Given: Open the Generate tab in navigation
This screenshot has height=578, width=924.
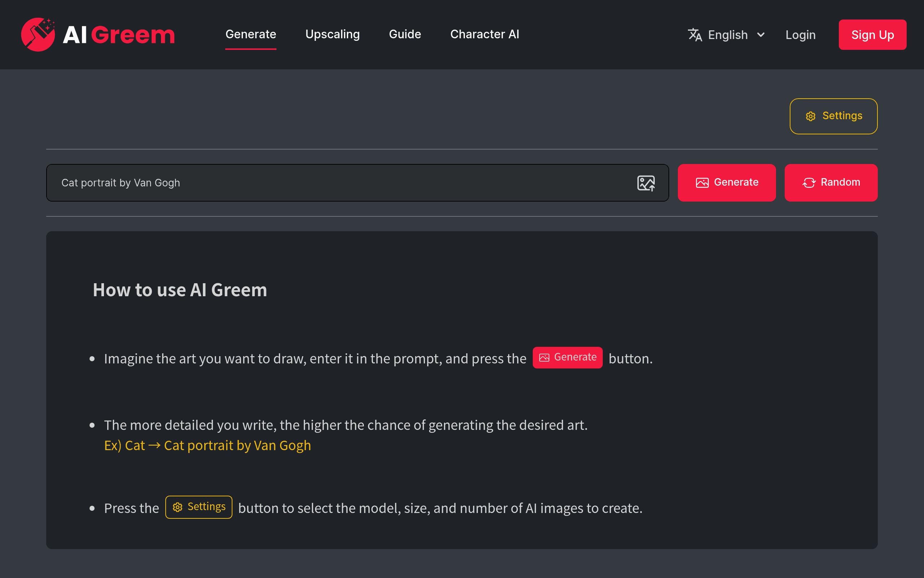Looking at the screenshot, I should point(250,34).
